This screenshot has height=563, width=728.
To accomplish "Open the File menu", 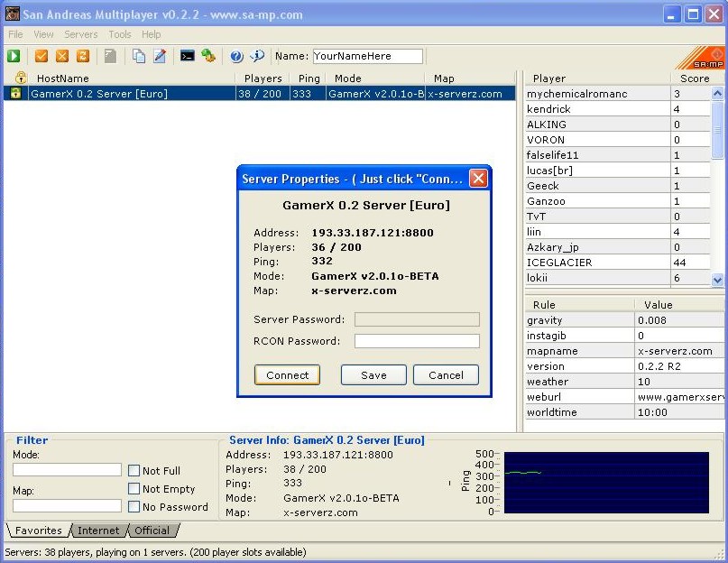I will [15, 34].
